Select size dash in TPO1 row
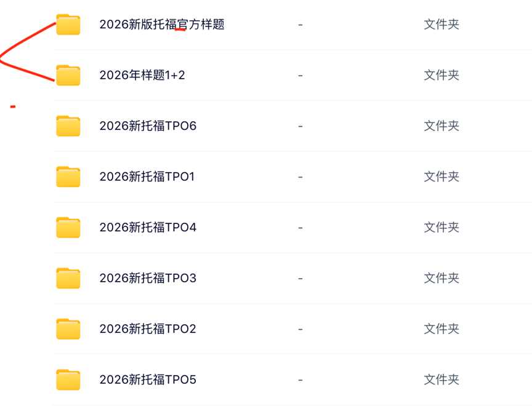The height and width of the screenshot is (406, 532). (300, 177)
